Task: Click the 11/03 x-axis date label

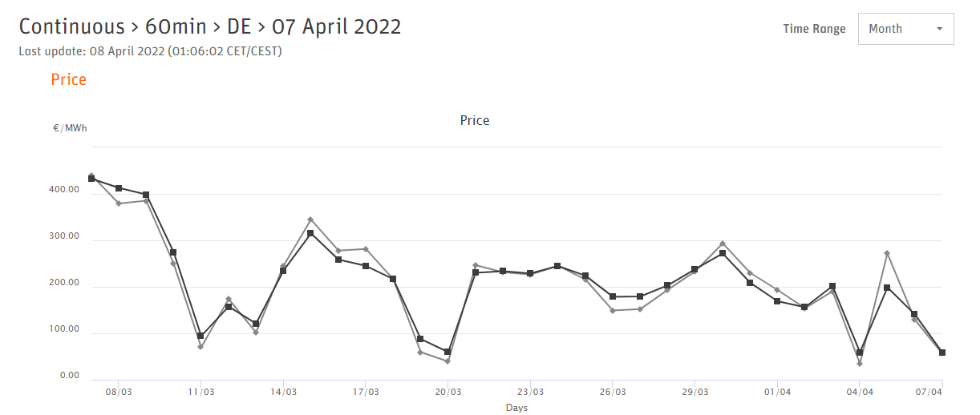Action: tap(200, 392)
